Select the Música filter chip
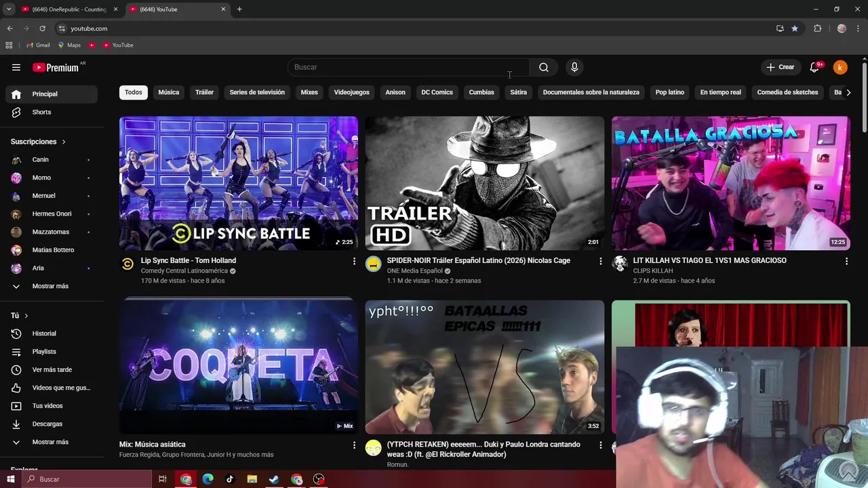 (169, 92)
